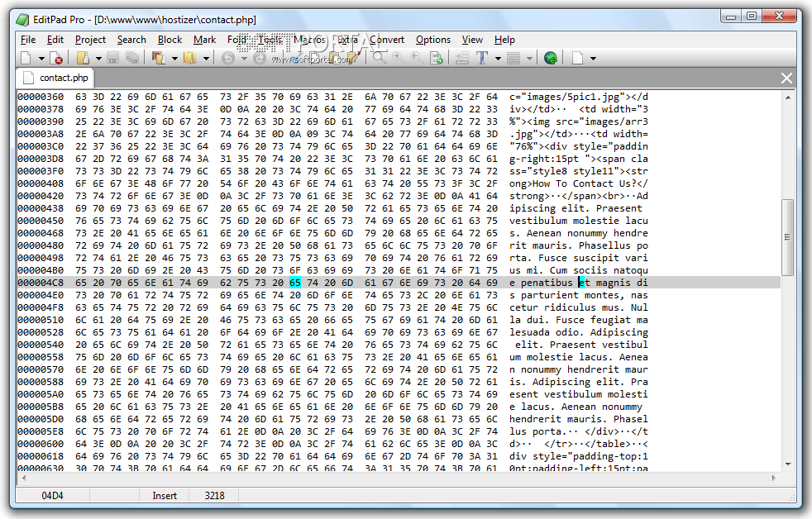The height and width of the screenshot is (519, 812).
Task: Click the green globe icon
Action: pyautogui.click(x=551, y=58)
